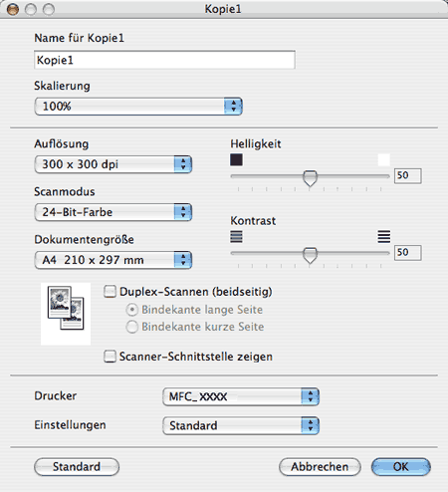Expand the Scanmodus 24-Bit-Farbe dropdown
This screenshot has width=448, height=492.
[x=113, y=212]
